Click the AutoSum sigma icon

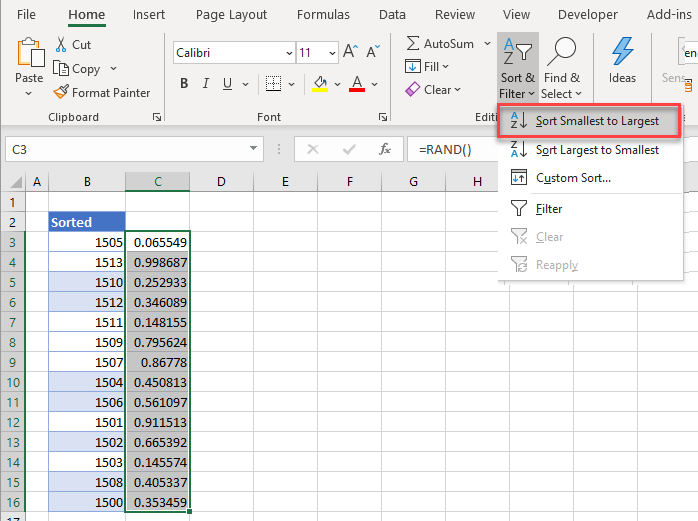413,44
